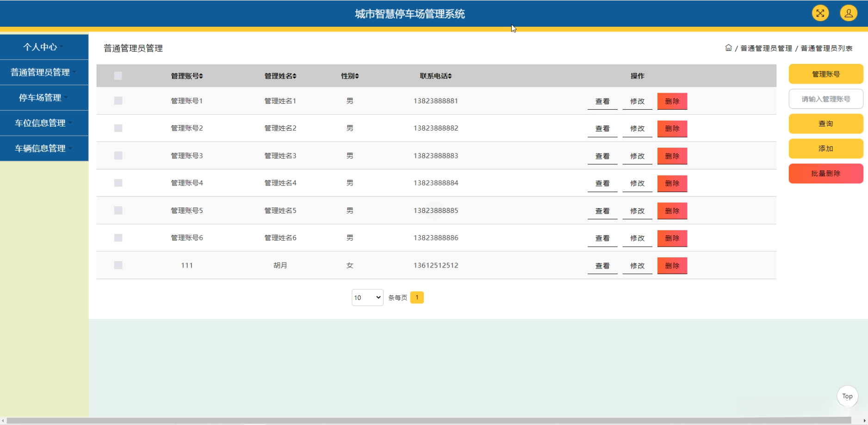Screen dimensions: 868x425
Task: View row 管理账号6 with 查看
Action: tap(602, 238)
